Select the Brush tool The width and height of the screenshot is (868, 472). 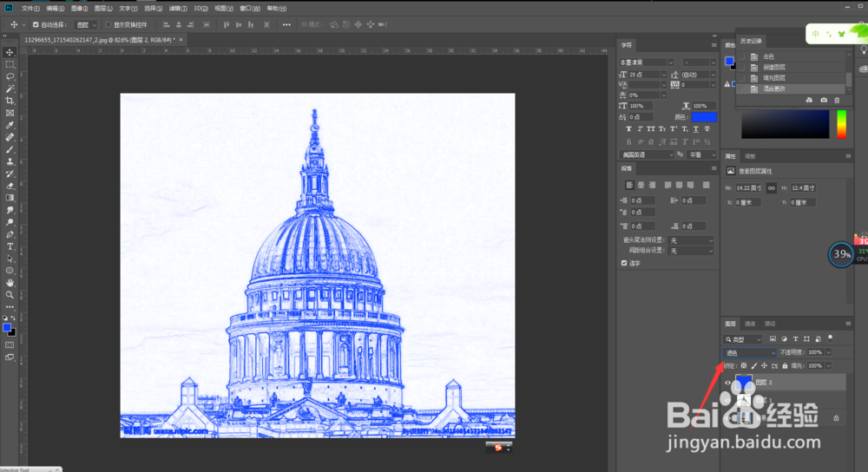coord(10,149)
